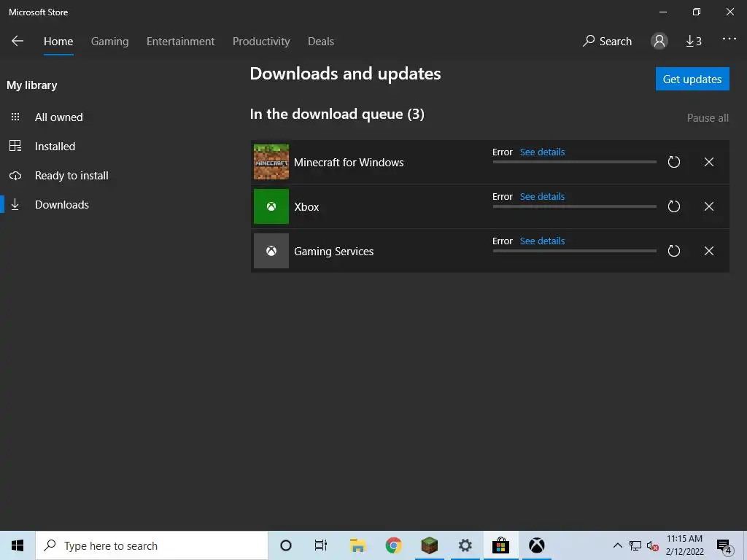Launch Google Chrome from the taskbar

click(x=393, y=545)
